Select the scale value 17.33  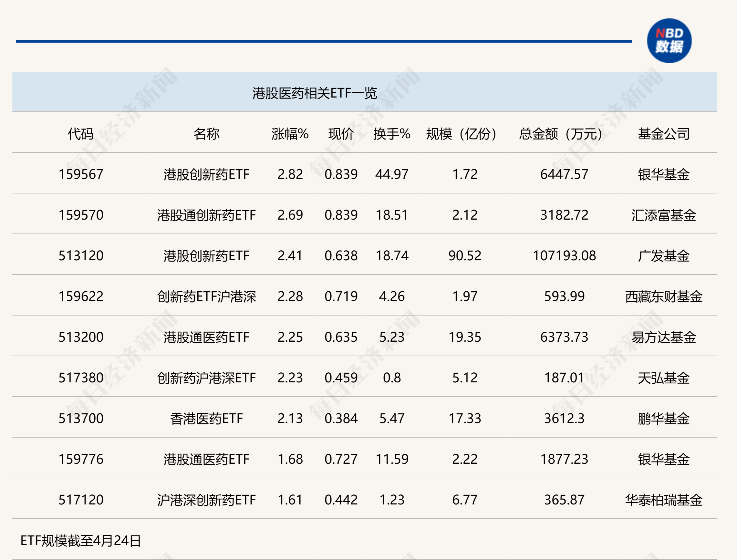point(465,418)
